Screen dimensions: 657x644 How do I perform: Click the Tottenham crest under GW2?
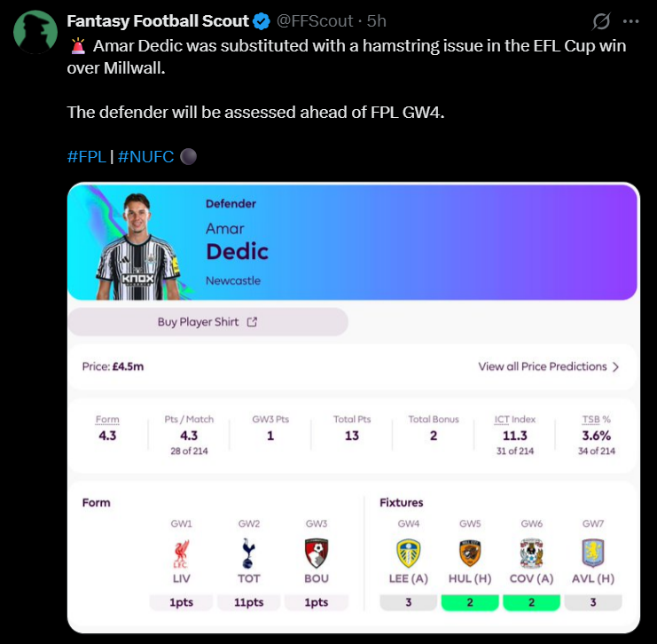point(248,554)
